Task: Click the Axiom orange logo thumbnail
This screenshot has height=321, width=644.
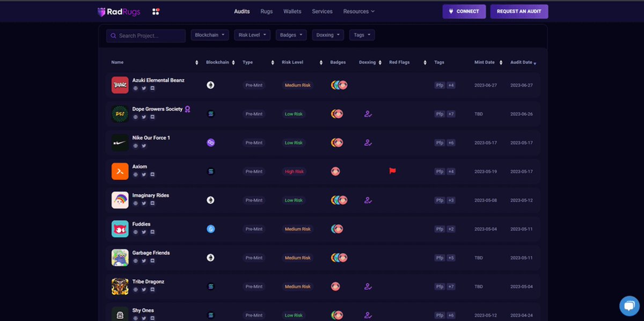Action: 120,171
